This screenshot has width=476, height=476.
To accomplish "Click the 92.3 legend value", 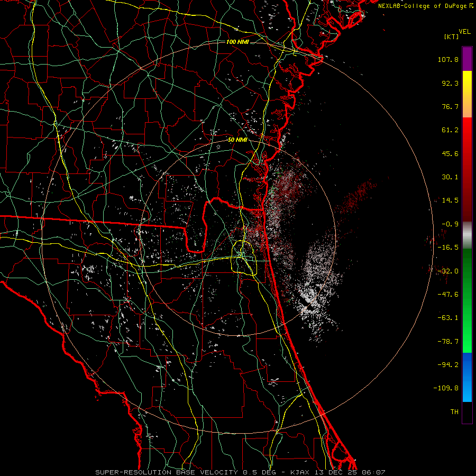I will [x=450, y=83].
